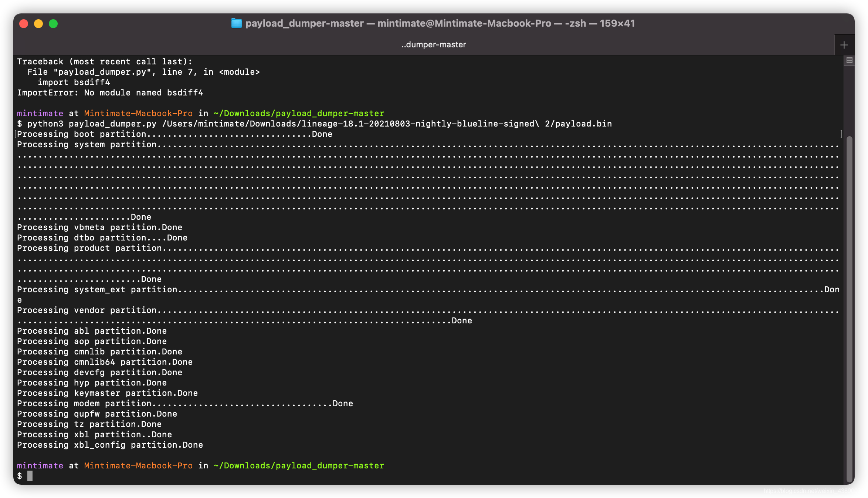Click 'Processing system_ext partition' text
This screenshot has width=868, height=498.
[x=97, y=289]
